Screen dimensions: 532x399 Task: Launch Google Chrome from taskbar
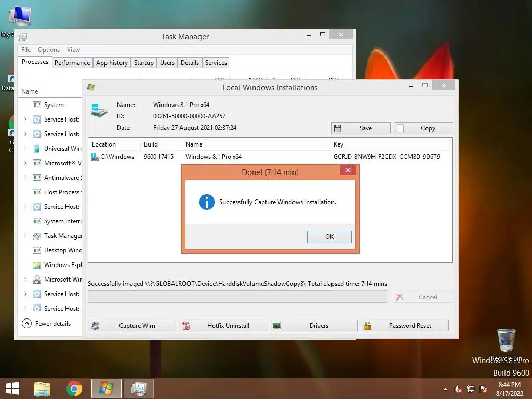point(74,389)
